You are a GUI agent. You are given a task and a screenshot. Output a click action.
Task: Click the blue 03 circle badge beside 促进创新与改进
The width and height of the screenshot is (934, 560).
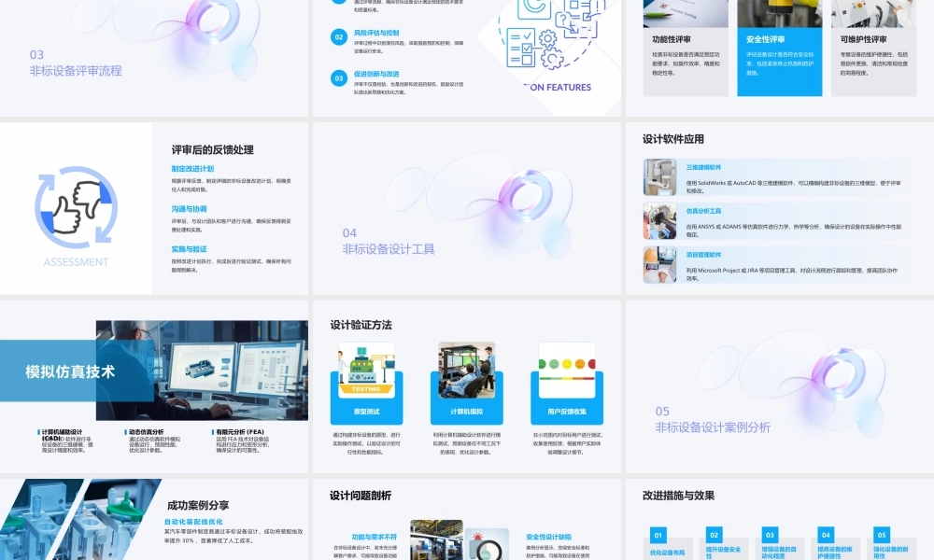tap(339, 78)
